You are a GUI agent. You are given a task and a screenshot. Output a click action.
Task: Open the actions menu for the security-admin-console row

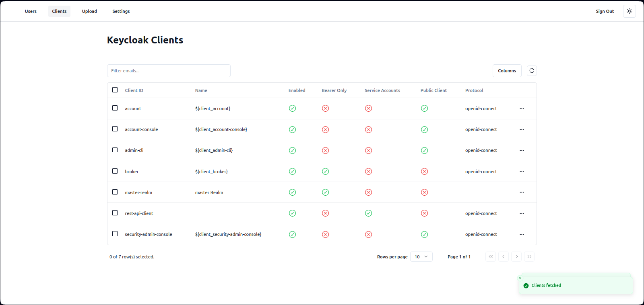click(522, 234)
